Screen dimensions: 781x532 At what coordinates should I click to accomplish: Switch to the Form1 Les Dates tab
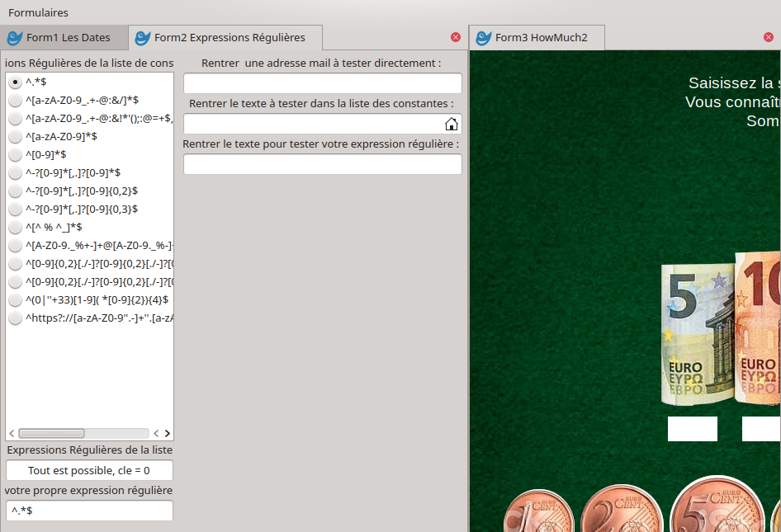click(64, 38)
